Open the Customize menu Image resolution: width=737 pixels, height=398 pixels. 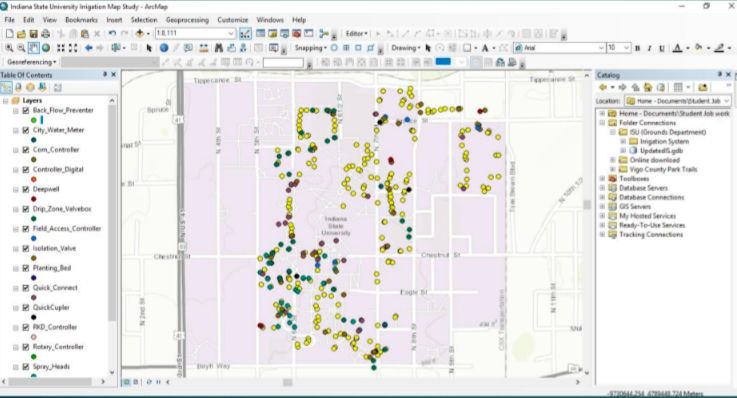pos(233,20)
